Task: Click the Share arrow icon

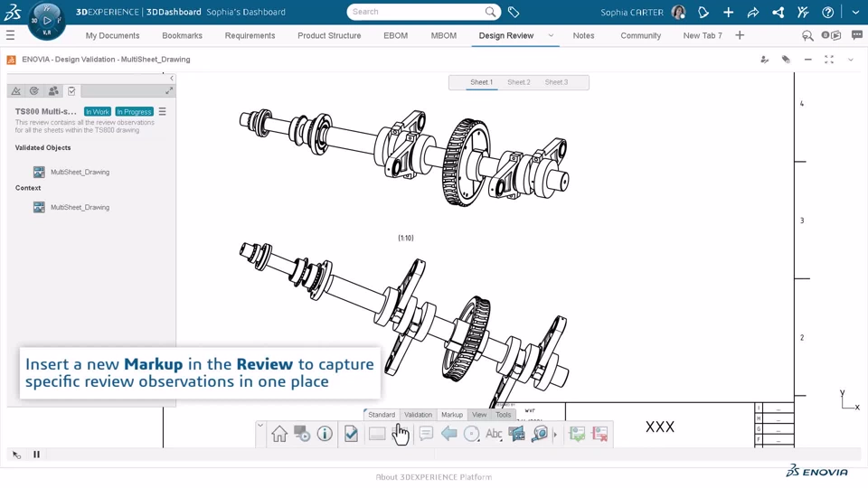Action: click(753, 12)
